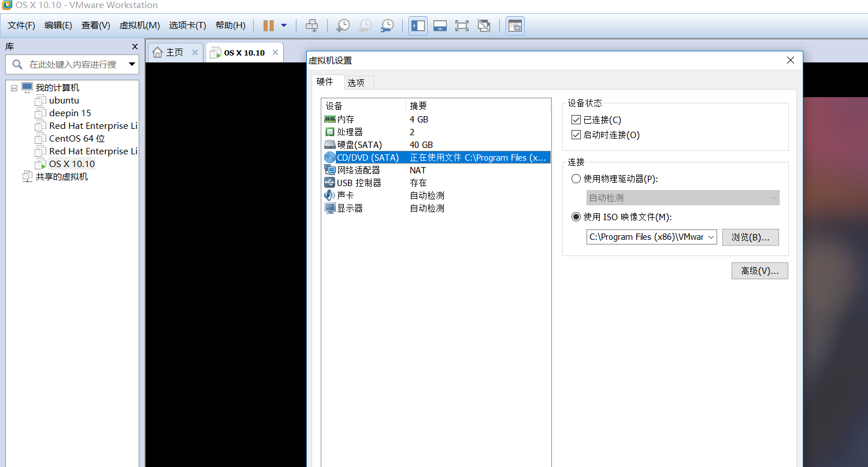Select the 网络适配器 network adapter row

[x=436, y=171]
